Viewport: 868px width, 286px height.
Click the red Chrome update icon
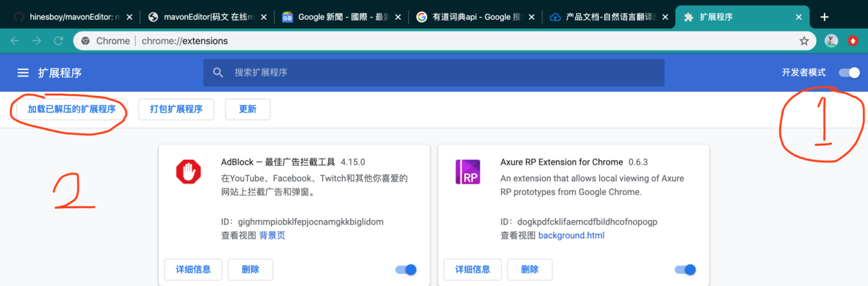point(853,41)
